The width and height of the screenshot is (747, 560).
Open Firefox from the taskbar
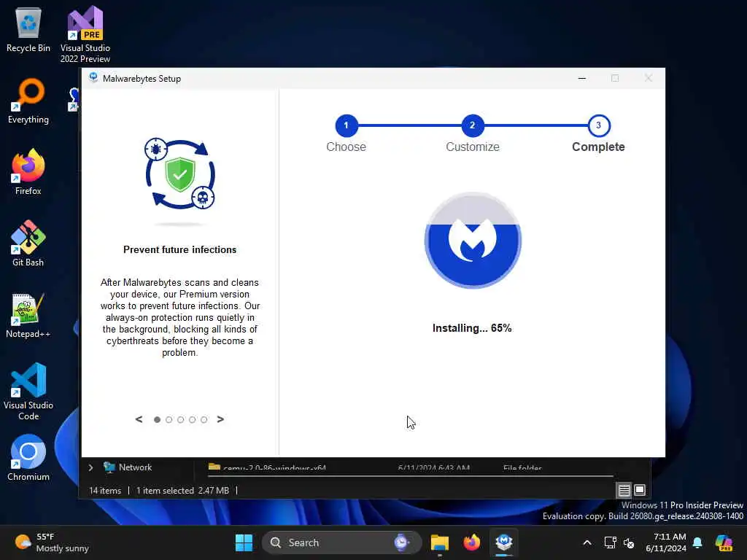pos(472,542)
